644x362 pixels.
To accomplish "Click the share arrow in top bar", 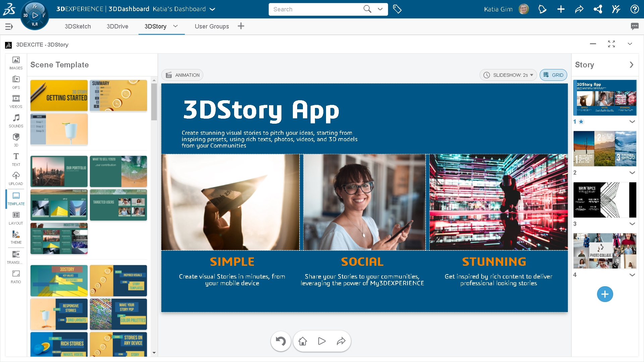I will click(579, 9).
